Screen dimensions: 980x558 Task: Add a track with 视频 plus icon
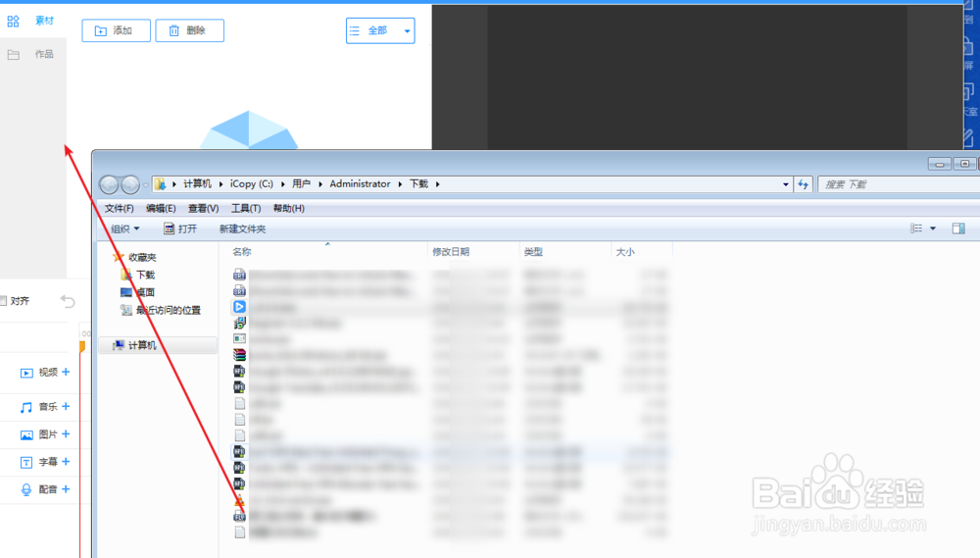pyautogui.click(x=66, y=372)
